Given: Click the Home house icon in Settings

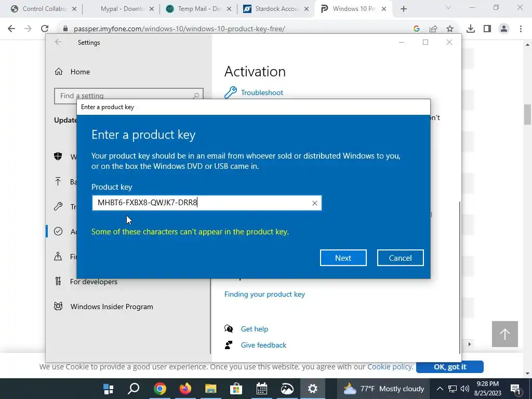Looking at the screenshot, I should (x=59, y=72).
